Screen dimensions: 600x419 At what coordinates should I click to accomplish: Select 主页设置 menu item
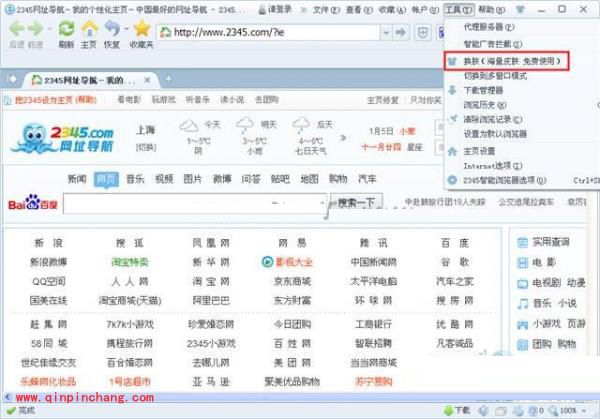click(x=479, y=151)
